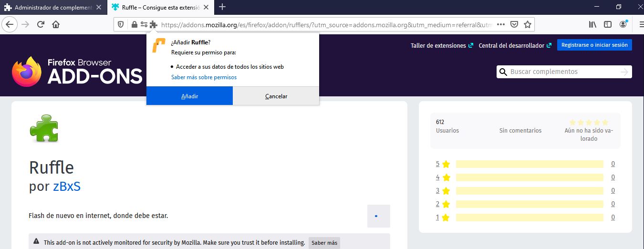Click the 3-star rating bar

click(530, 191)
